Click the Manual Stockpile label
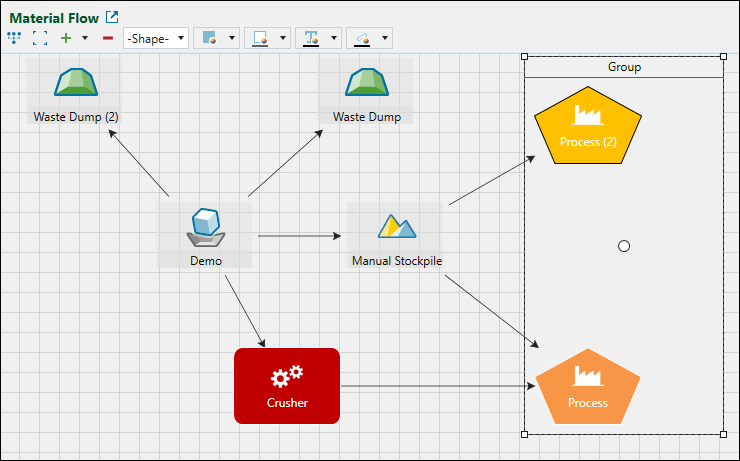 click(397, 260)
